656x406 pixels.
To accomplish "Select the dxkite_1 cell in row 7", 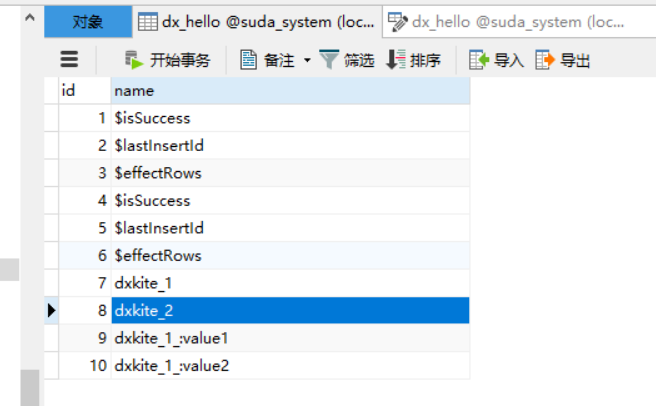I will point(290,283).
